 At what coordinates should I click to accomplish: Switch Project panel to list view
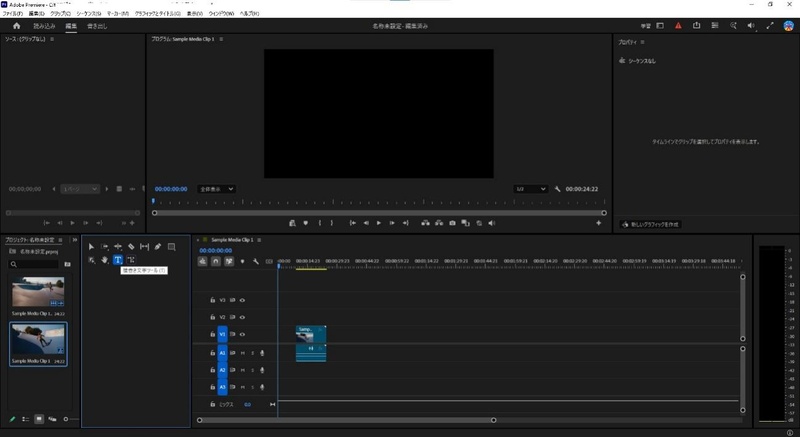(x=26, y=419)
